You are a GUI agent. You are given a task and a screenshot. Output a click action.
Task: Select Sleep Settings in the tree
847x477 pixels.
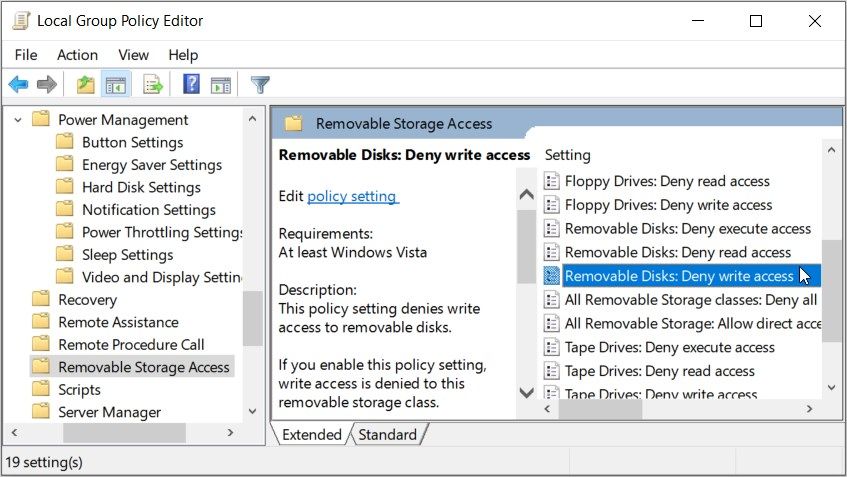coord(127,254)
